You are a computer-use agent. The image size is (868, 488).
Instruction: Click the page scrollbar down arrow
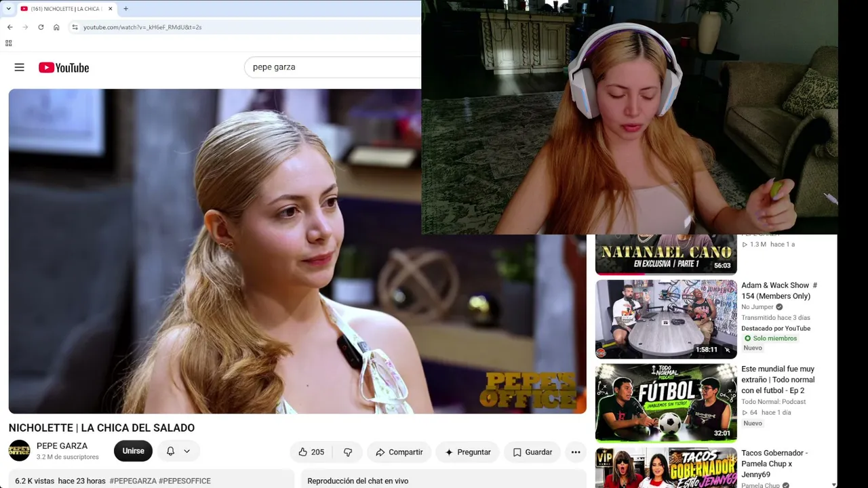pos(834,484)
